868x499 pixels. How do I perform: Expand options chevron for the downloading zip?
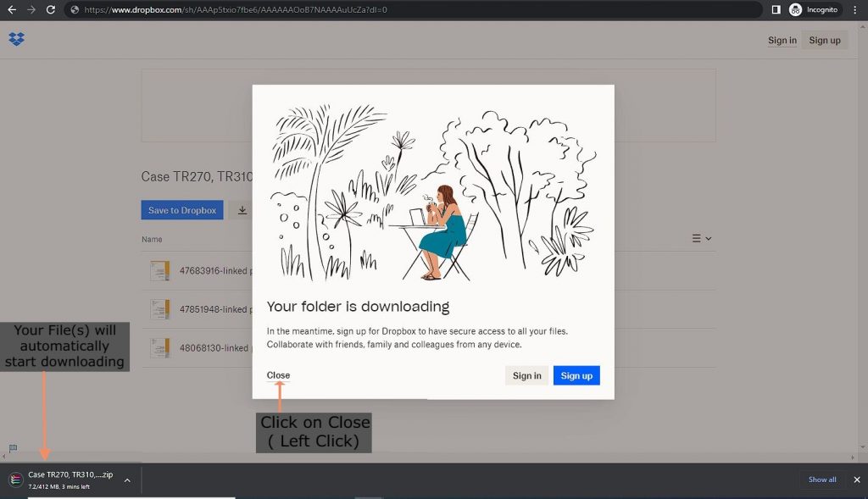pos(127,480)
